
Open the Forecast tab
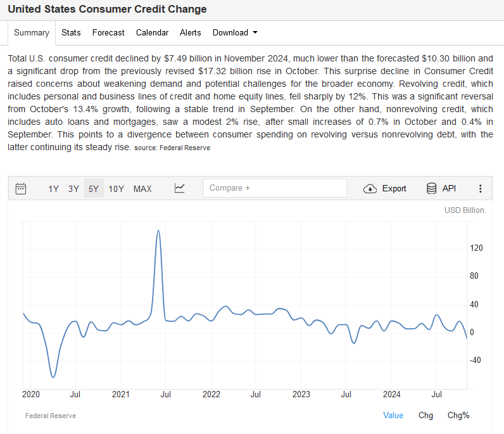pyautogui.click(x=108, y=32)
